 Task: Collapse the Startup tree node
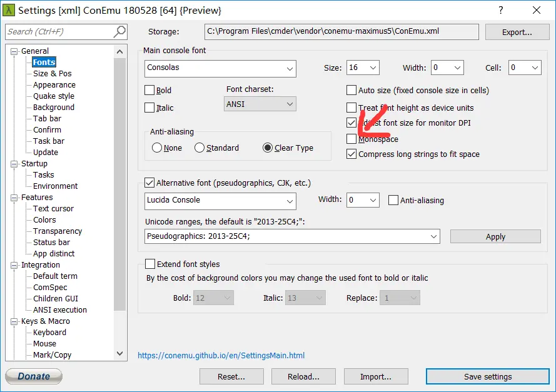coord(14,164)
